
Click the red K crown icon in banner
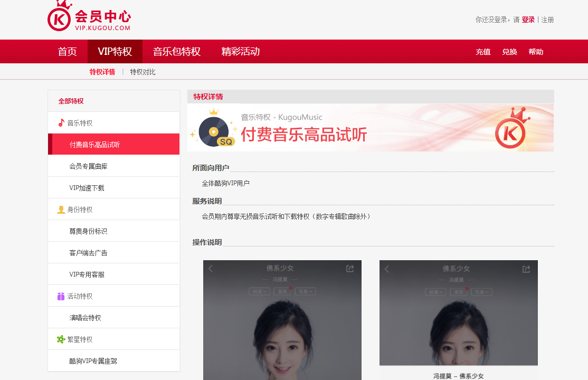[x=511, y=128]
